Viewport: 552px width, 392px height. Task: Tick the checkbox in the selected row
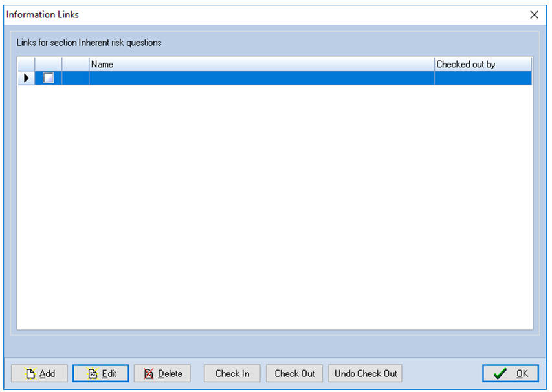tap(49, 78)
